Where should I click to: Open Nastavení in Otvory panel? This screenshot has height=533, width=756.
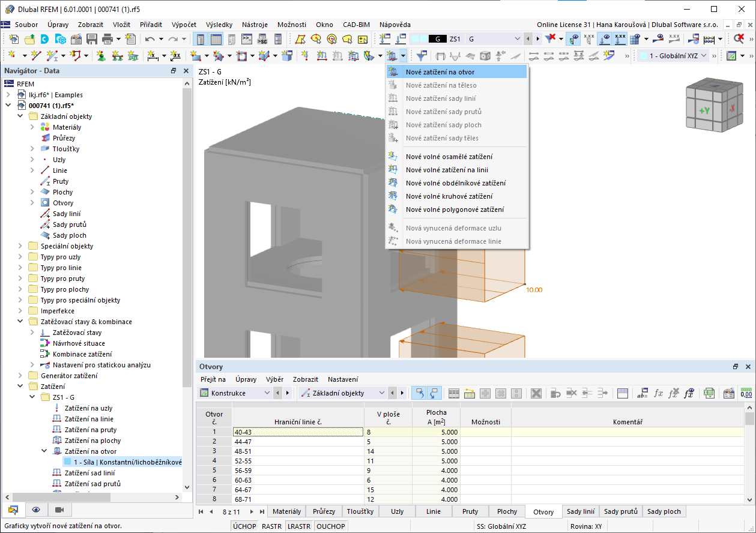343,379
